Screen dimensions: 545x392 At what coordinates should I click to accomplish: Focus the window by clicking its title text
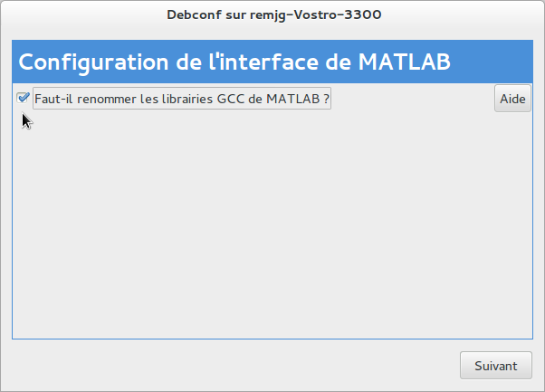272,15
